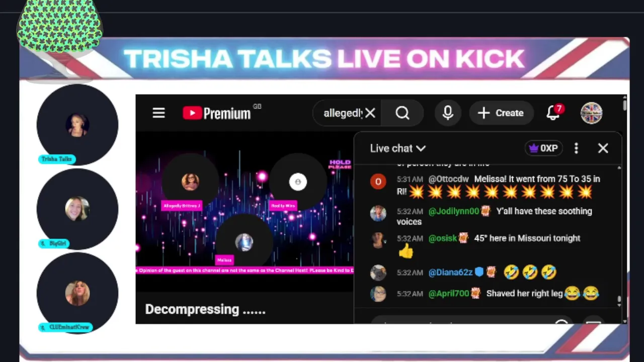
Task: Click the TRISHA TALKS LIVE ON KICK banner
Action: click(x=324, y=59)
